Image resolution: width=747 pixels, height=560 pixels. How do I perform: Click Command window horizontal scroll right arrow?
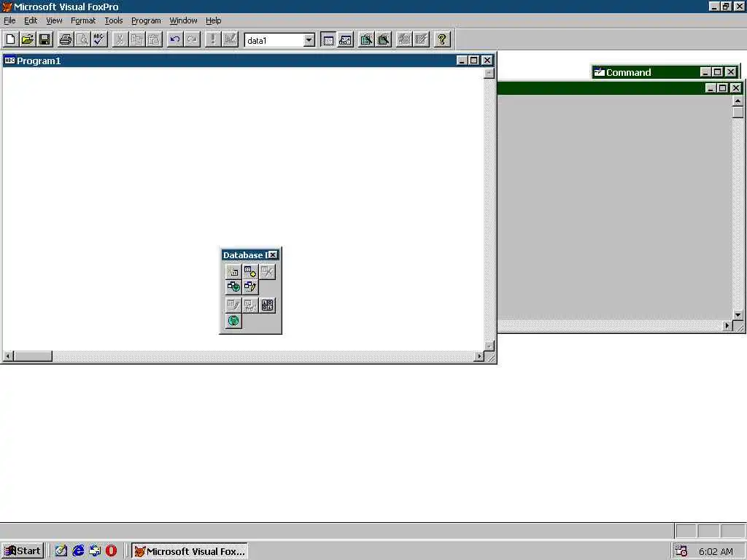point(727,326)
